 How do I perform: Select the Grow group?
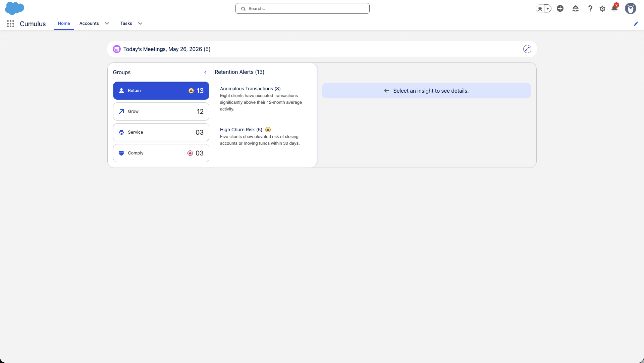(161, 111)
